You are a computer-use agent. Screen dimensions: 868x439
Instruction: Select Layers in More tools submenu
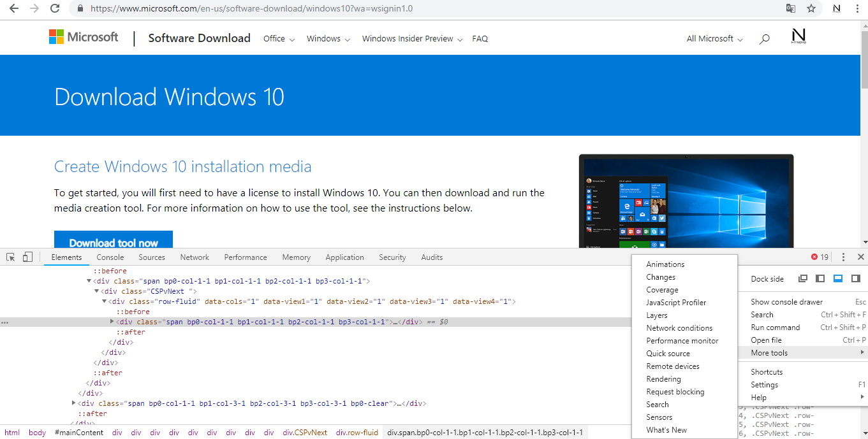[x=684, y=315]
